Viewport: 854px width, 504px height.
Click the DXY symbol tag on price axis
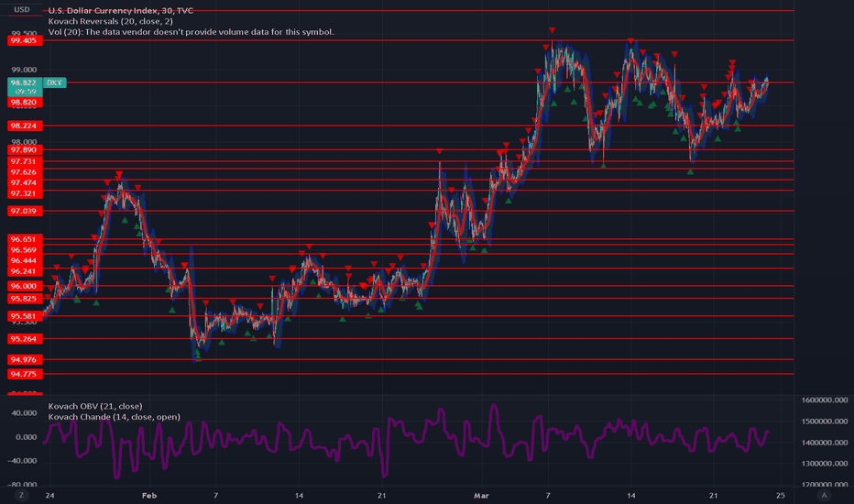click(54, 82)
